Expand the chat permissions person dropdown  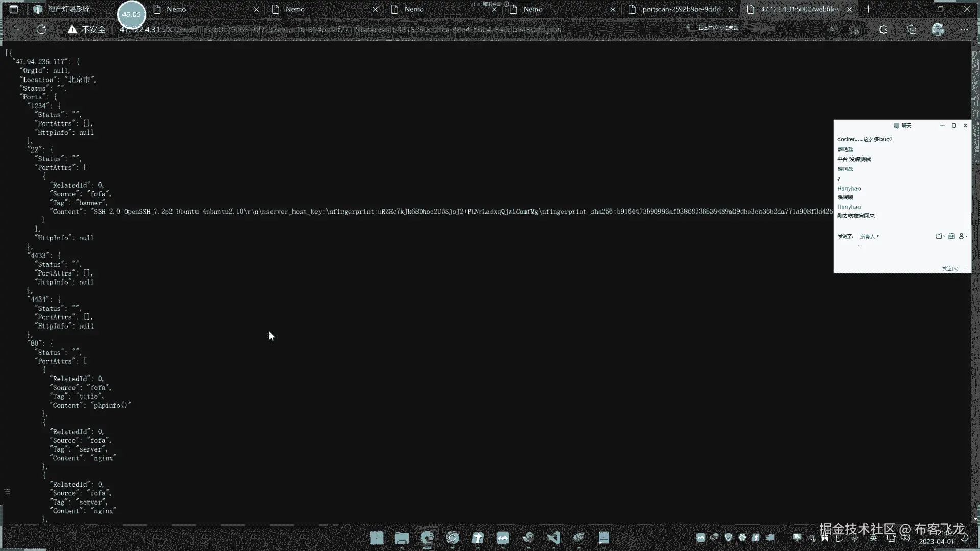point(963,236)
